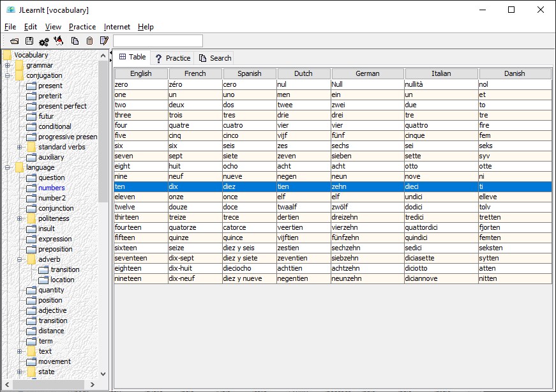Switch to the Search tab
The height and width of the screenshot is (392, 556).
pos(214,58)
